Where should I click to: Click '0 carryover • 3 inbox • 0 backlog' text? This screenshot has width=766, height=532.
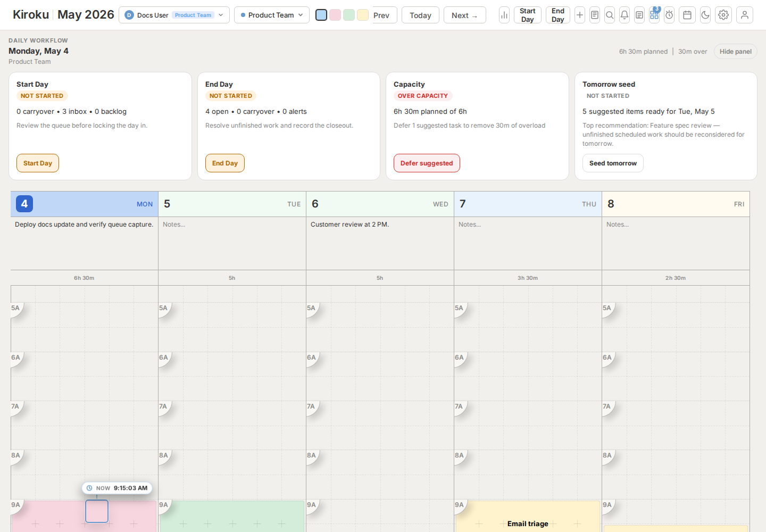71,111
